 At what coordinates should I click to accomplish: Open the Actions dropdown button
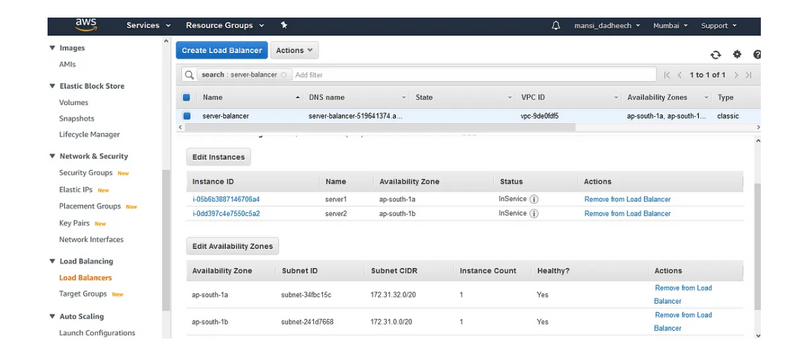294,50
